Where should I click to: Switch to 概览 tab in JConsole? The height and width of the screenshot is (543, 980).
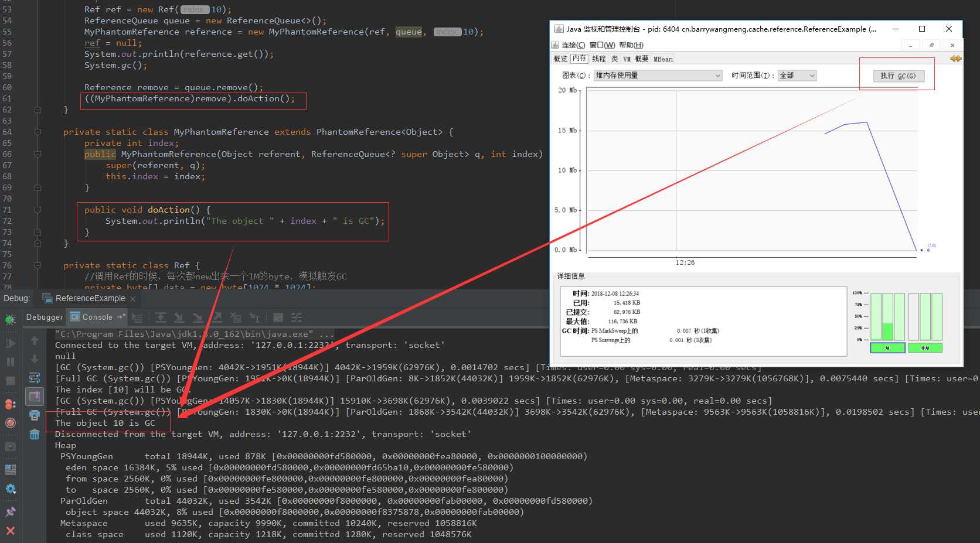tap(560, 59)
